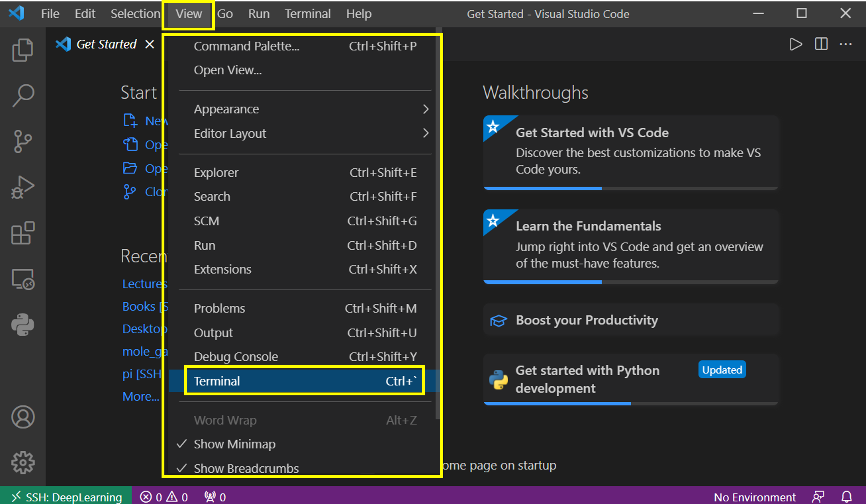Open Boost your Productivity walkthrough
Viewport: 866px width, 504px height.
tap(631, 320)
